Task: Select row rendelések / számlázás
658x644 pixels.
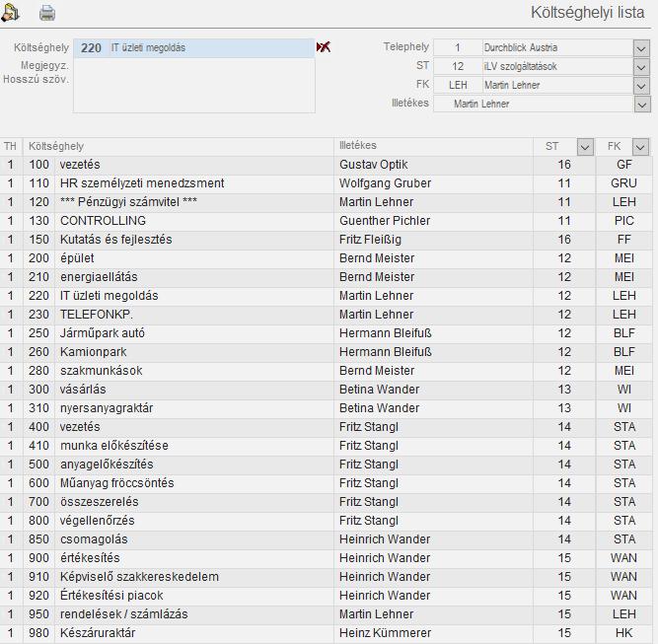Action: click(x=326, y=614)
